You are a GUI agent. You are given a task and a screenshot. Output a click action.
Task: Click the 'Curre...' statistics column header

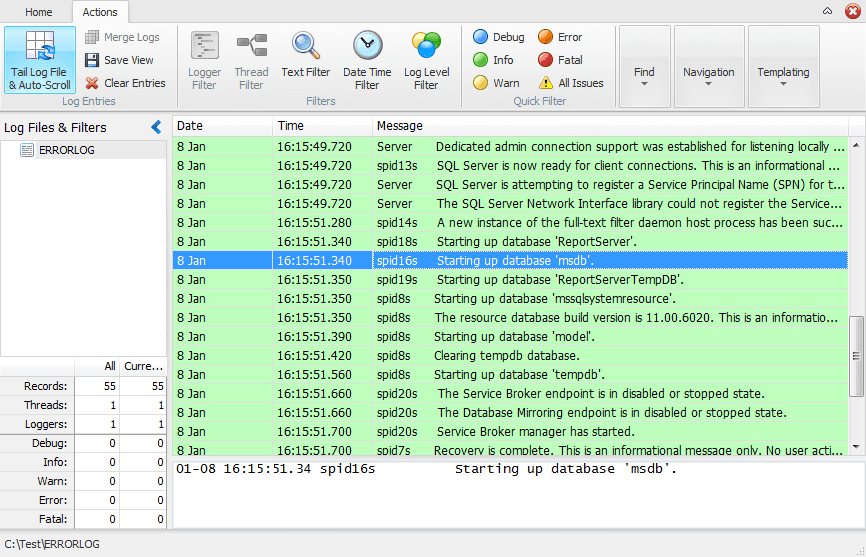(143, 367)
